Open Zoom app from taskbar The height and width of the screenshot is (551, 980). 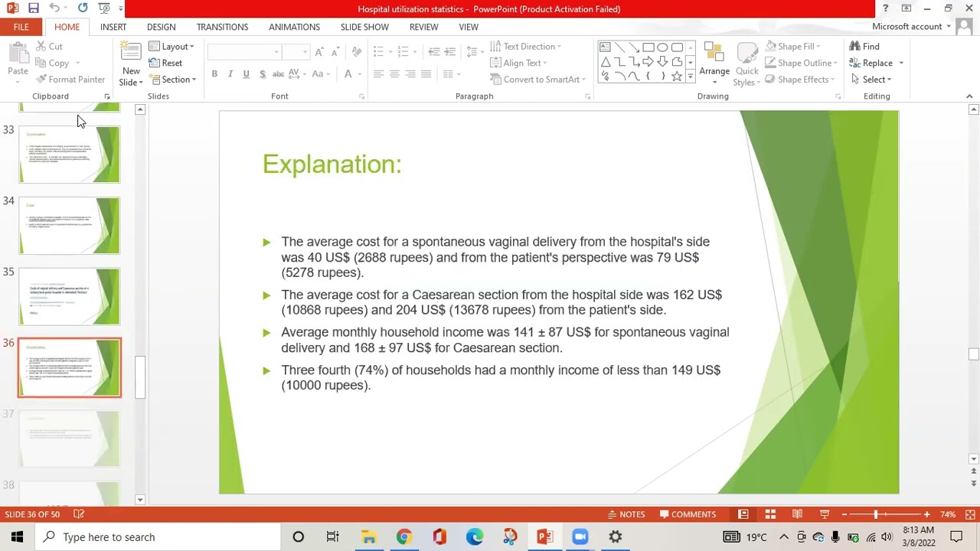[x=580, y=536]
